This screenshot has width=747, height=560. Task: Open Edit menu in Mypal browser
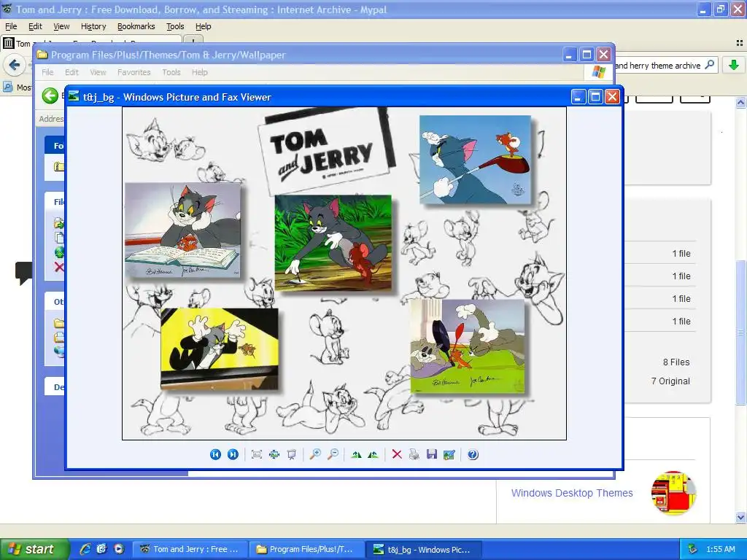tap(35, 26)
